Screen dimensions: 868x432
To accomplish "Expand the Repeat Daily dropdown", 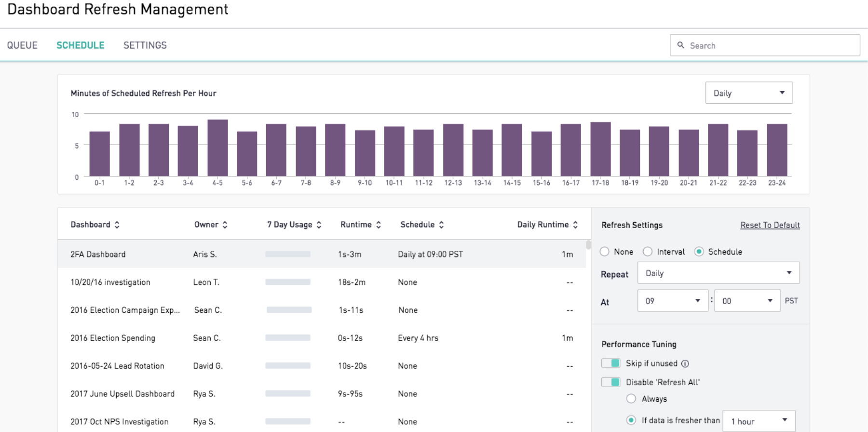I will point(718,273).
